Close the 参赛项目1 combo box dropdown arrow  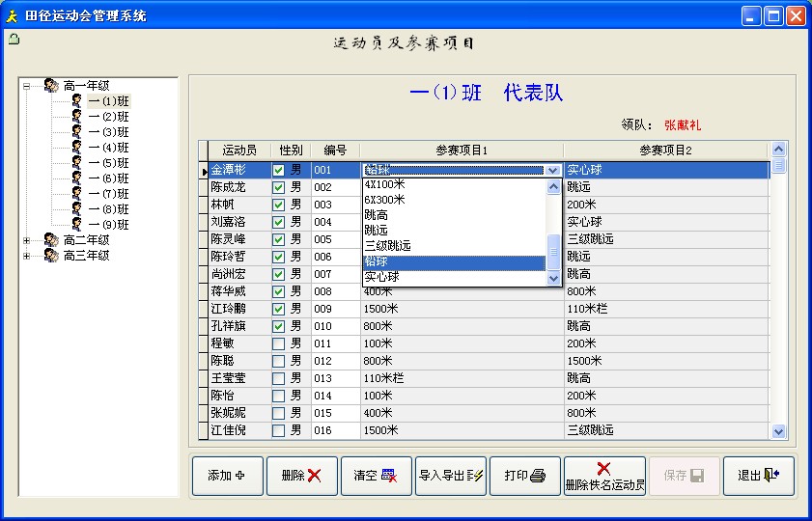click(553, 170)
